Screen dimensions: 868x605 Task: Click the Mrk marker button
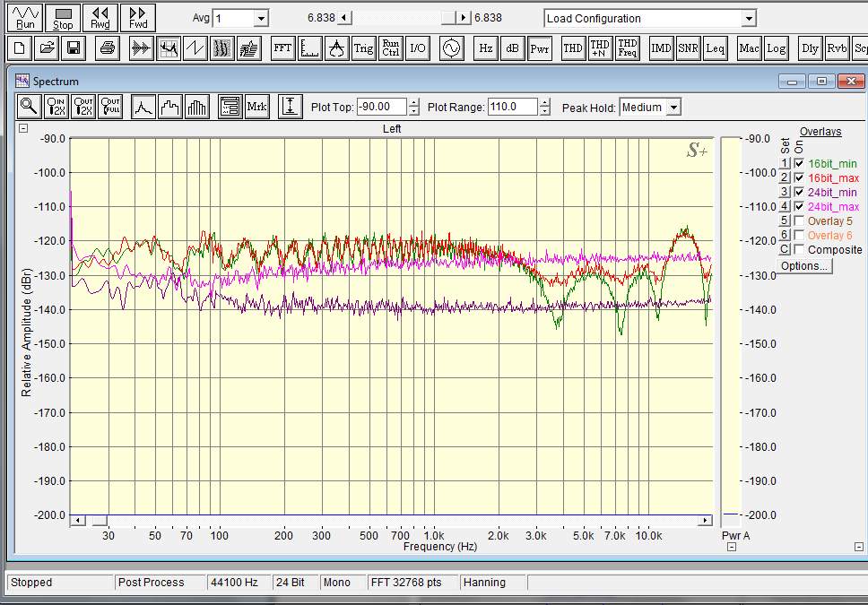click(256, 107)
